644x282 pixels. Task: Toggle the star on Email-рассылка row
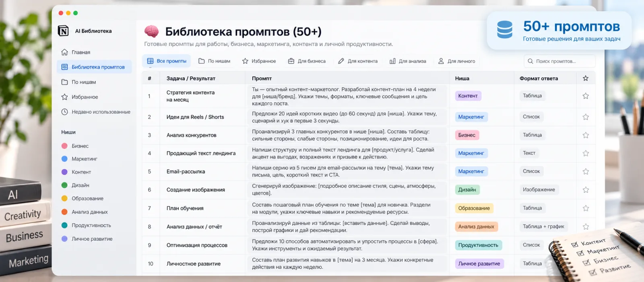586,171
